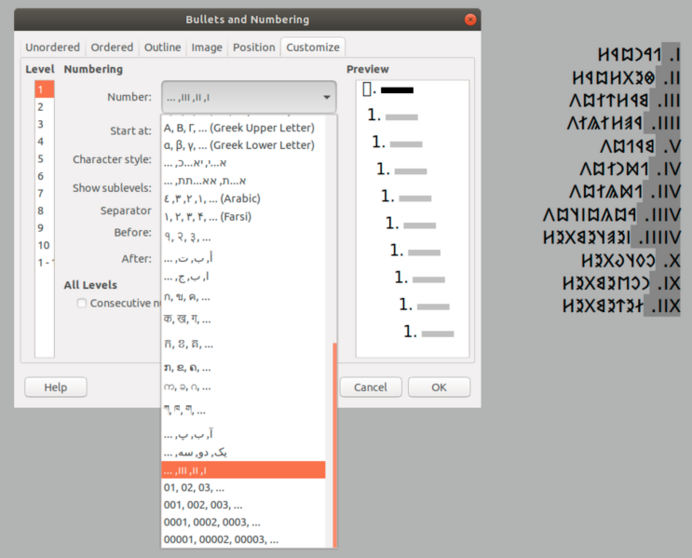
Task: Select level 3 in the Level list
Action: click(x=41, y=124)
